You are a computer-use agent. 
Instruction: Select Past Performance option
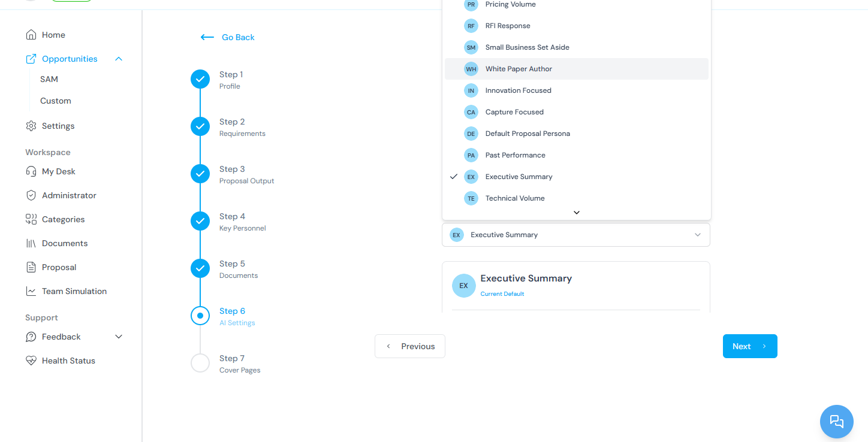click(577, 155)
